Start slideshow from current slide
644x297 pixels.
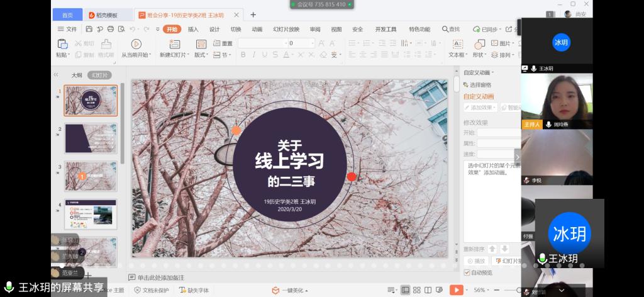click(x=136, y=44)
